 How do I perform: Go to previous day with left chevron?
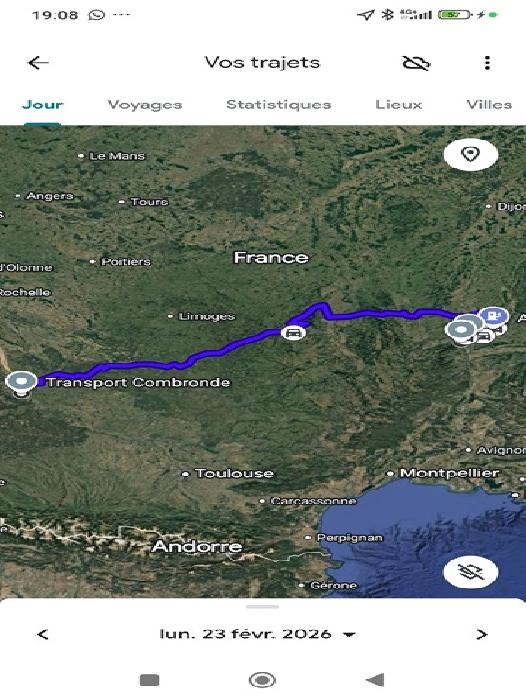43,634
